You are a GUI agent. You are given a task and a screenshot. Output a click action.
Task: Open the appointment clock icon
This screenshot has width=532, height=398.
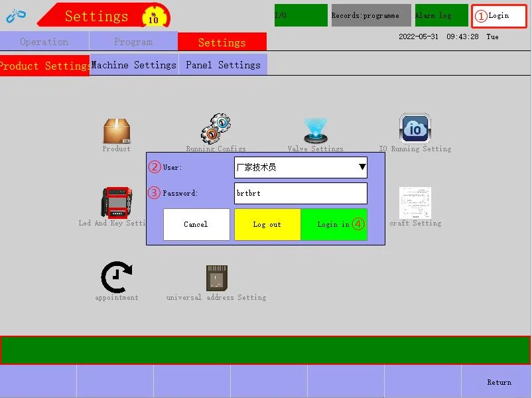117,277
